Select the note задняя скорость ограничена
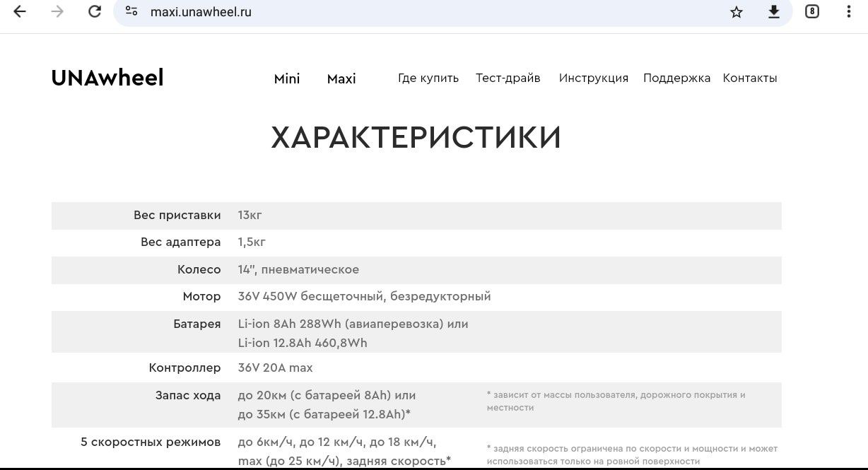This screenshot has width=868, height=470. (632, 455)
